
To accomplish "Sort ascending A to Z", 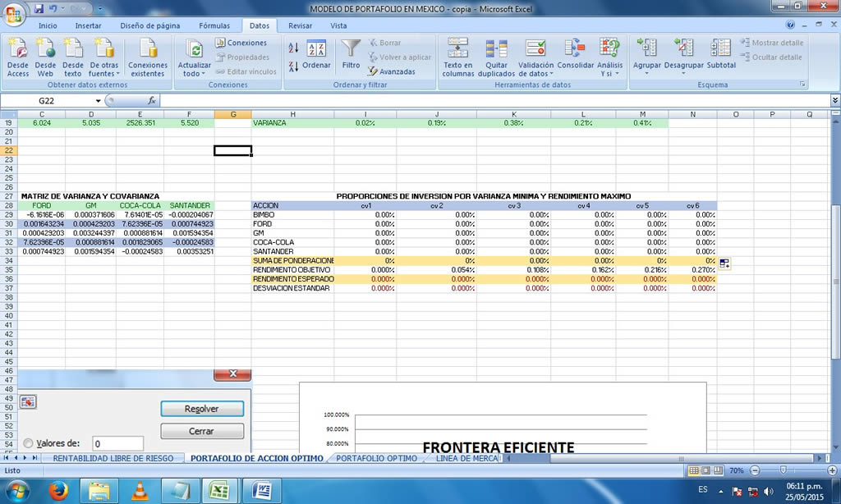I will pos(293,47).
